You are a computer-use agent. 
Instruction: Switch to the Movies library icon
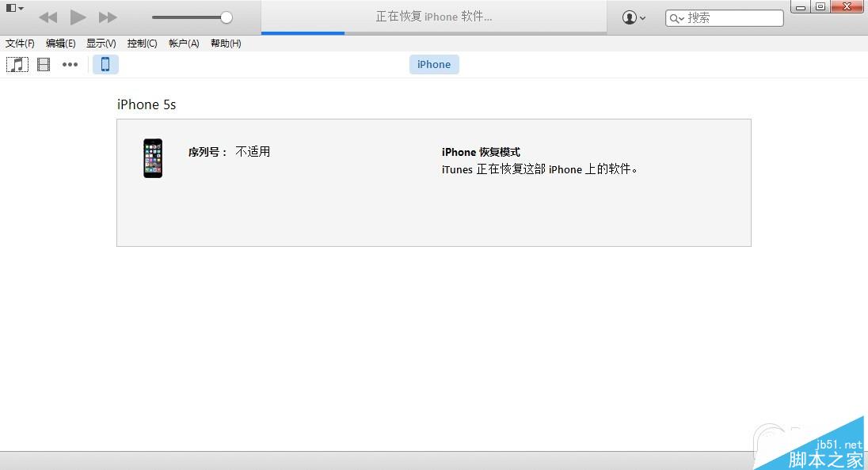click(x=44, y=65)
